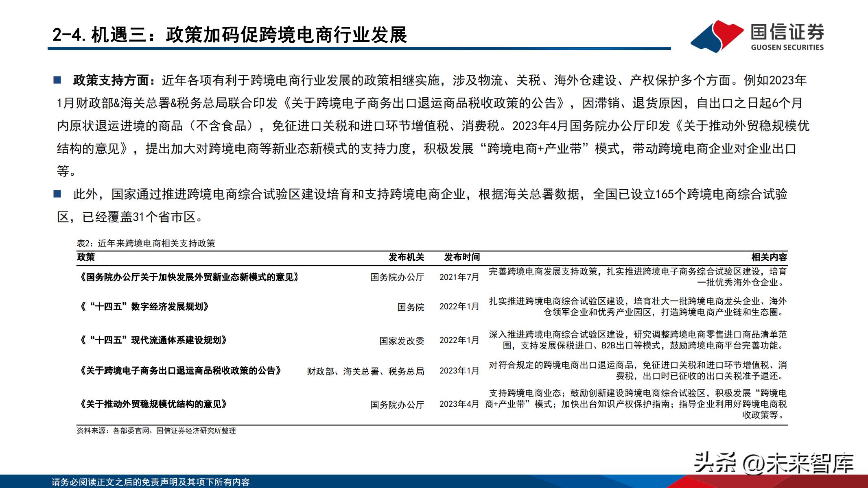This screenshot has width=868, height=488.
Task: Click content cell starting '完善跨境电商发展支持政策'
Action: [638, 277]
